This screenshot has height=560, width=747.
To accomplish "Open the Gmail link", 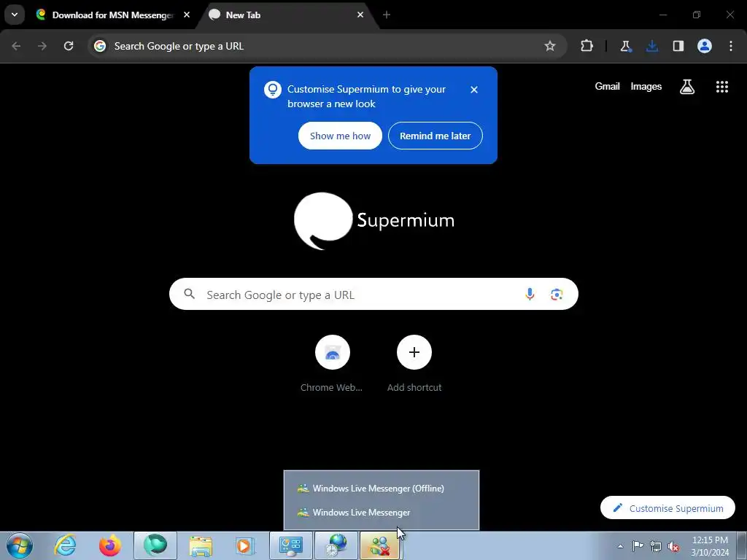I will 608,86.
